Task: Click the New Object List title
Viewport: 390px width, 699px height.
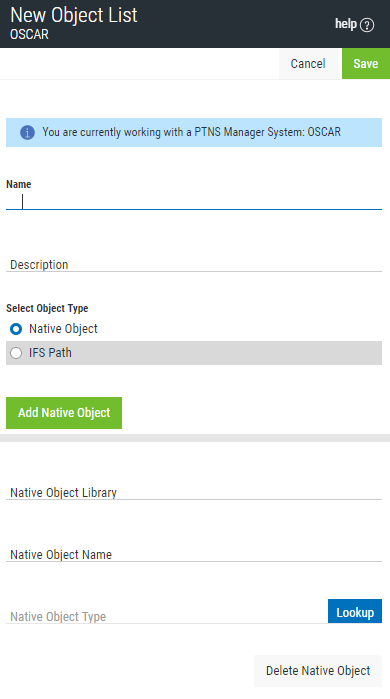Action: [x=74, y=15]
